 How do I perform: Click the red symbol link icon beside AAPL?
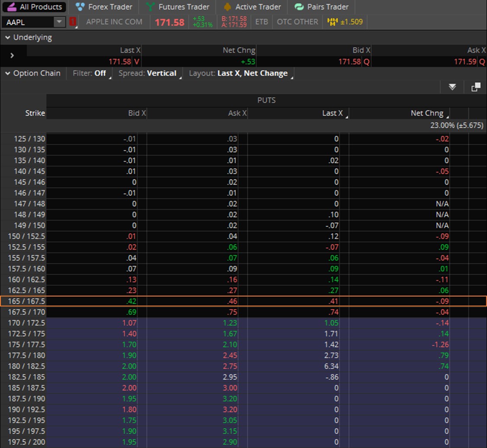[72, 22]
